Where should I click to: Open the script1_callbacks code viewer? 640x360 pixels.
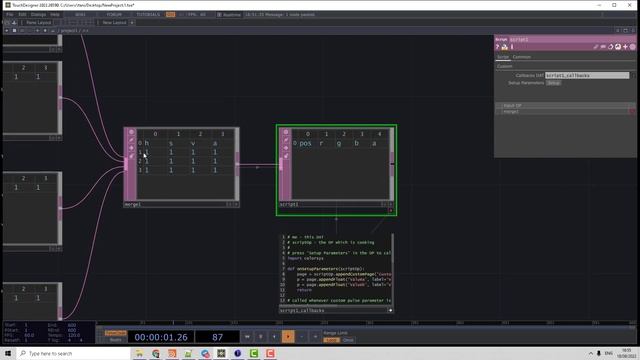tap(336, 269)
